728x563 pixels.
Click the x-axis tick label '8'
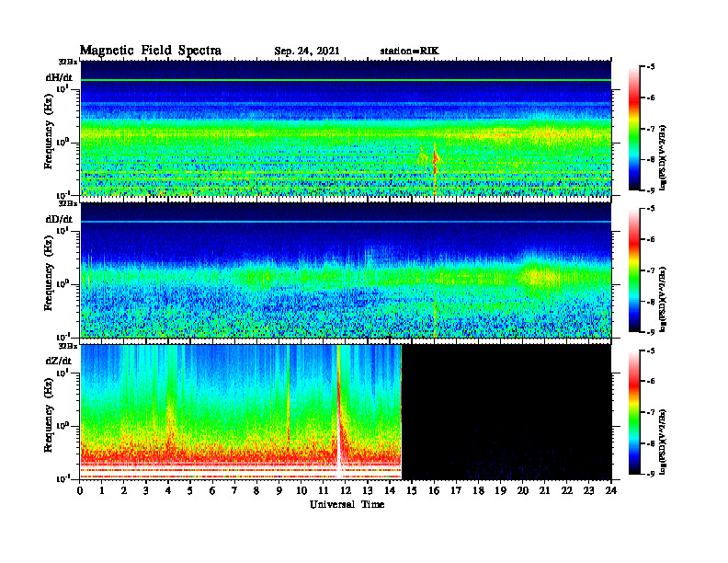click(x=256, y=490)
